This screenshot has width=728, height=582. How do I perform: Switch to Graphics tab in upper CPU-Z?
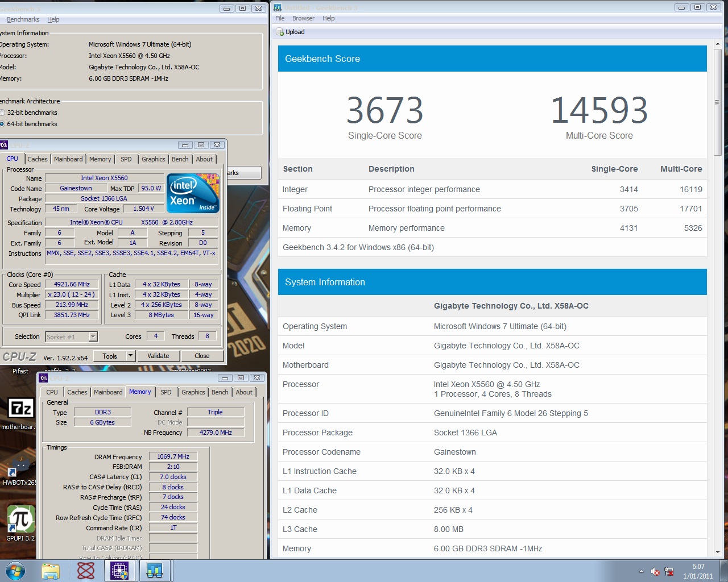[x=154, y=159]
